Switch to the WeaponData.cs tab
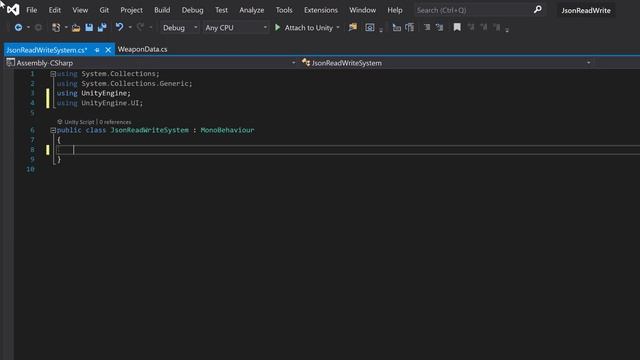 click(142, 49)
